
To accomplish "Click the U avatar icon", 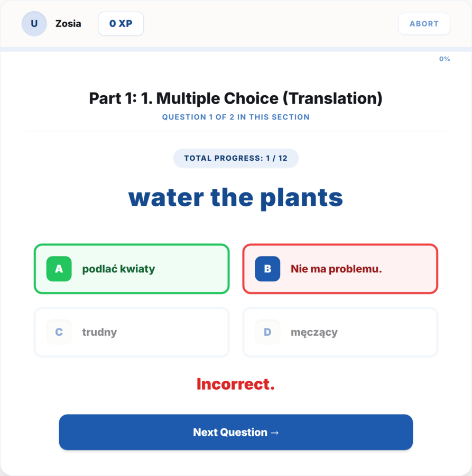I will (x=34, y=24).
